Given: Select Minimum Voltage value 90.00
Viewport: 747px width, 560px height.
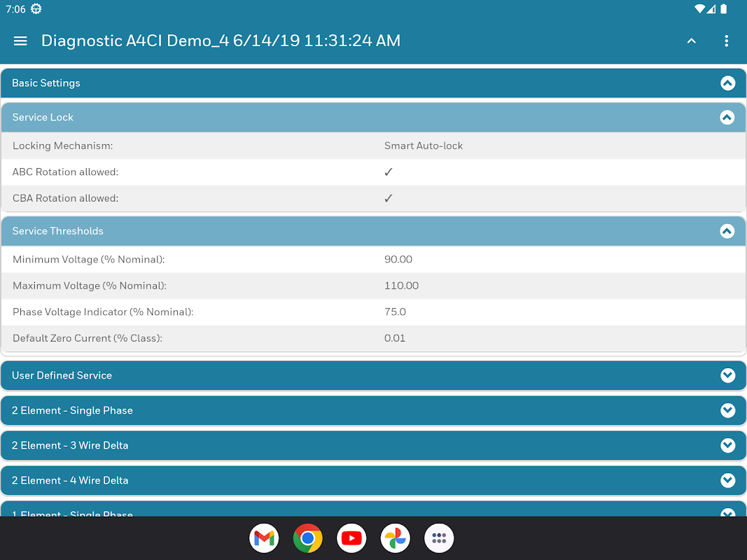Looking at the screenshot, I should click(398, 260).
